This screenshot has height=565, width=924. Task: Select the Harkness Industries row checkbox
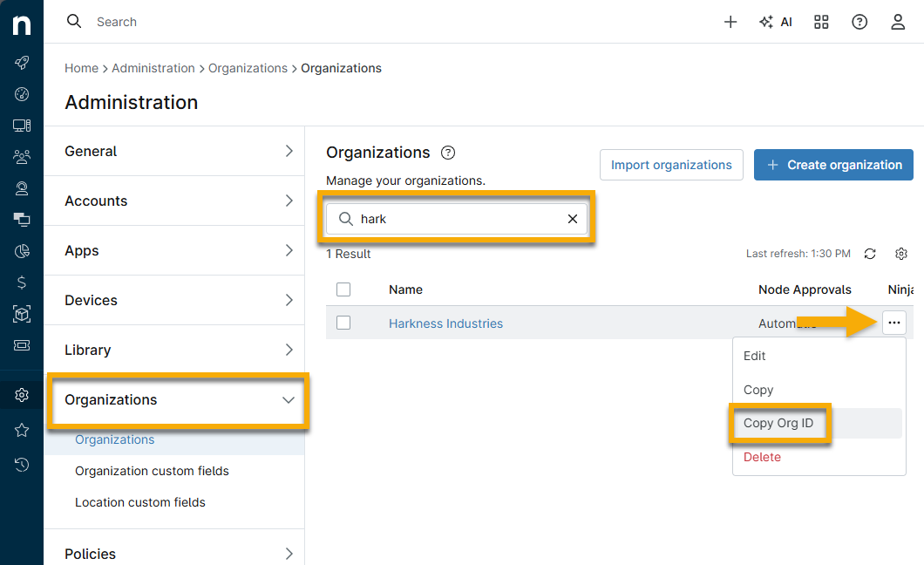(x=343, y=323)
